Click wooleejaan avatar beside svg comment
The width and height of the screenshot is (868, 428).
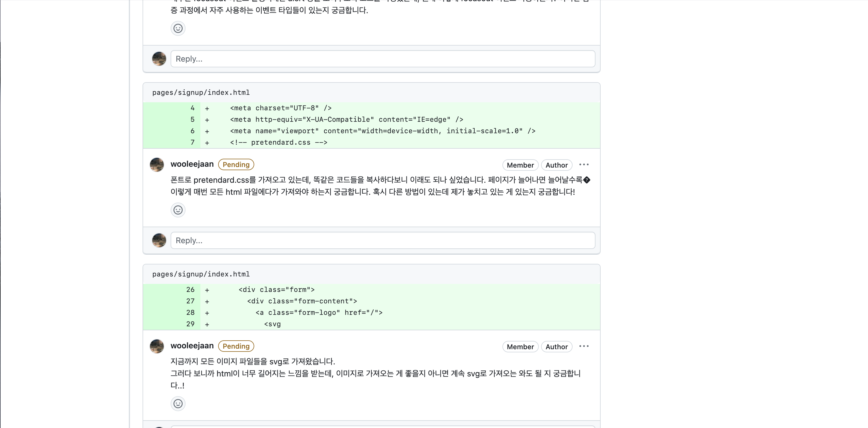tap(157, 346)
